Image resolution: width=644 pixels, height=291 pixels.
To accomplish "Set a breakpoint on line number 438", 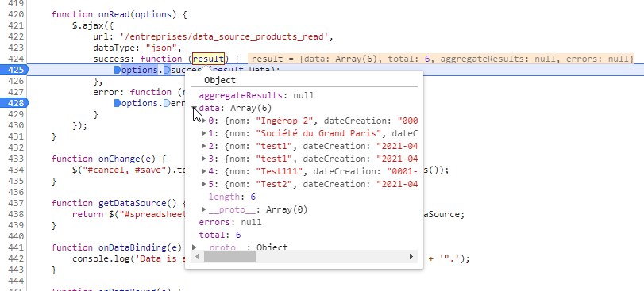I will (x=16, y=214).
